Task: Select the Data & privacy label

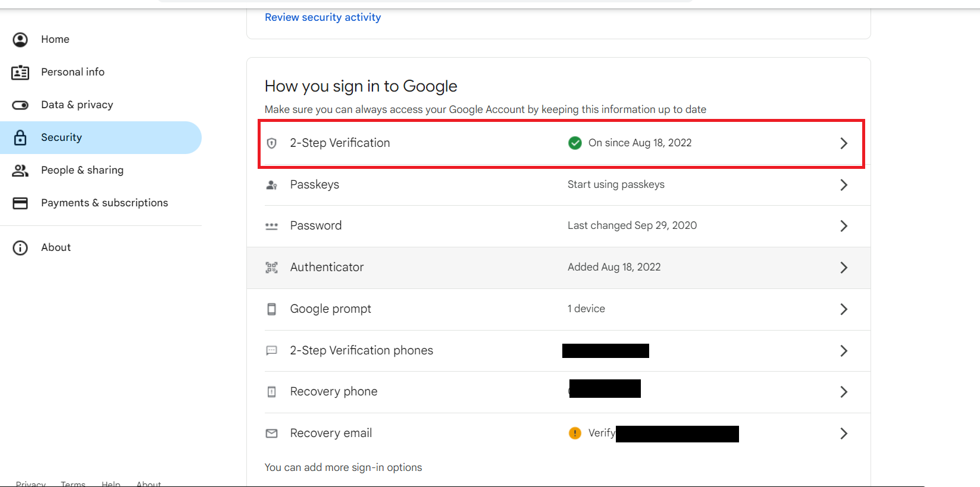Action: tap(77, 105)
